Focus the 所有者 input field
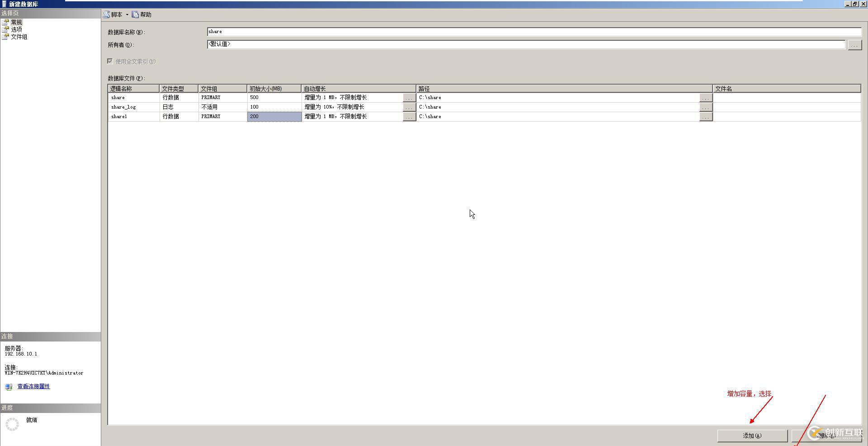Viewport: 868px width, 446px height. 526,44
